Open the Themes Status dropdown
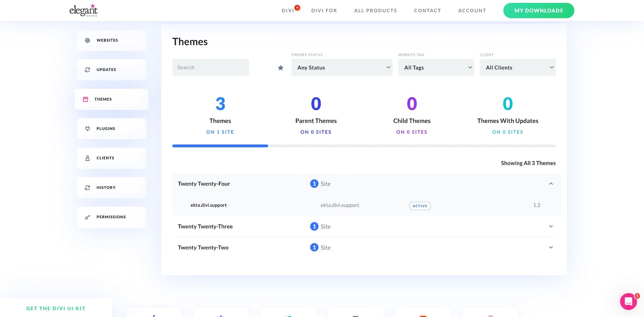 [x=342, y=67]
